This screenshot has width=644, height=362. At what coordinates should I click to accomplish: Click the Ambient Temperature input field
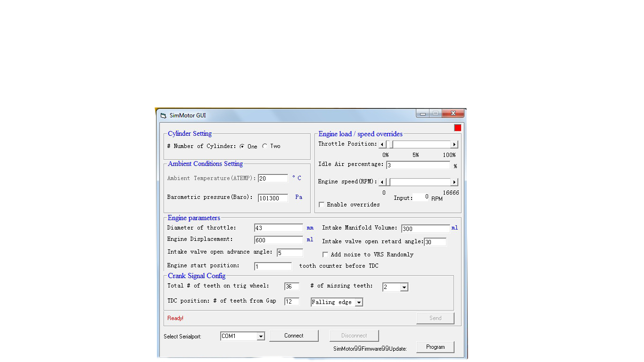(x=273, y=178)
